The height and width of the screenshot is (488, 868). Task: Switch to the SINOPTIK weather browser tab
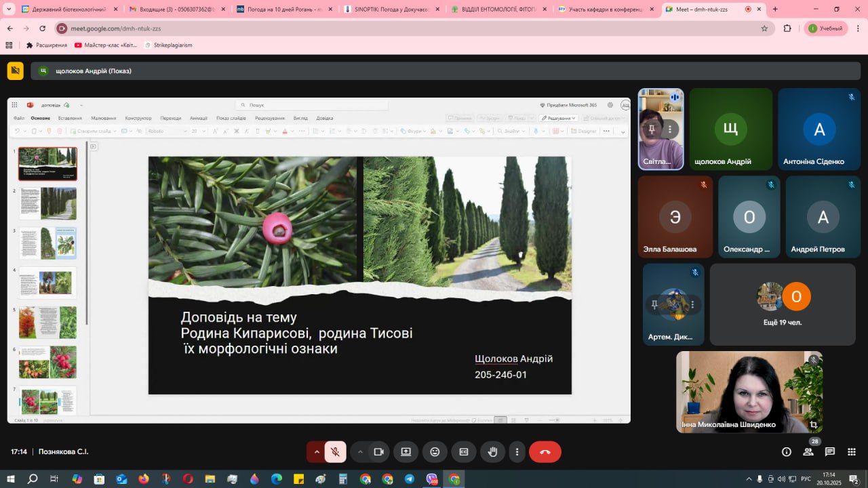click(x=387, y=9)
